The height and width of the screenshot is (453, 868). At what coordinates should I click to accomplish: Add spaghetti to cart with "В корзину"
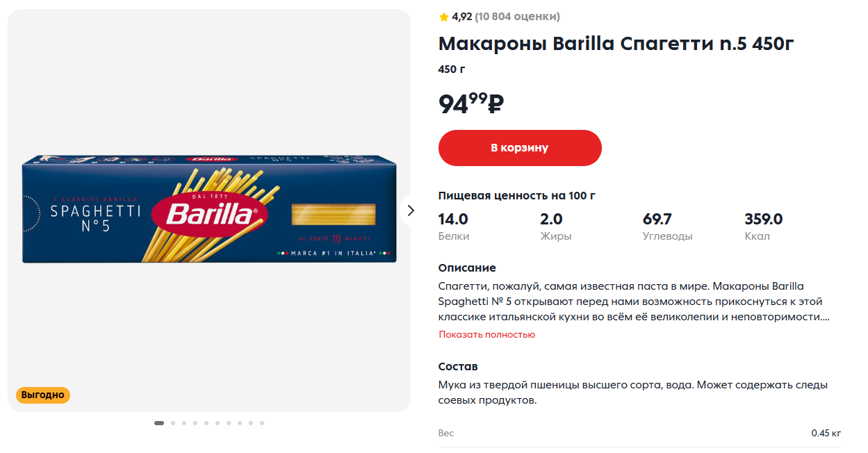click(520, 148)
